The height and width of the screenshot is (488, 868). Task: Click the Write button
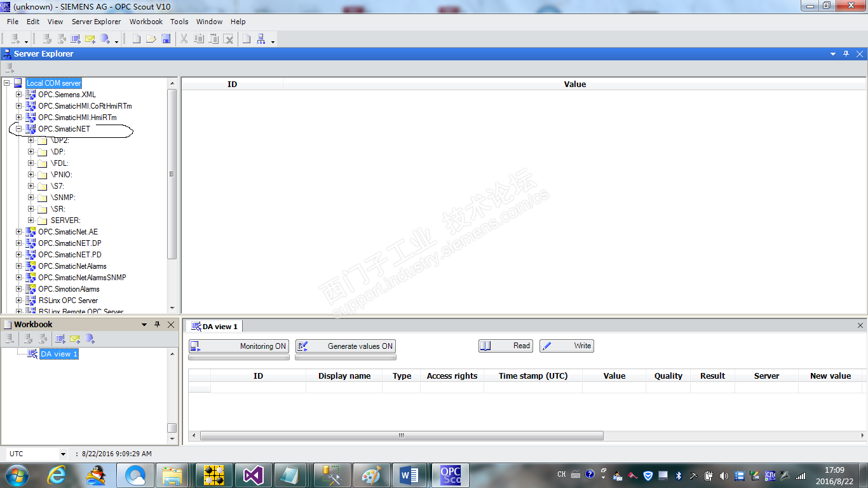[567, 346]
